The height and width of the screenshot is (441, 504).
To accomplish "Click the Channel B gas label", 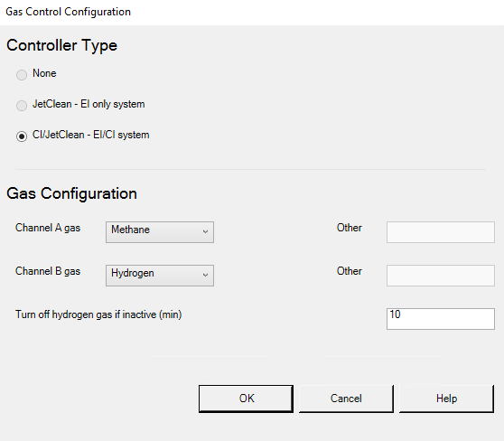I will pos(48,271).
